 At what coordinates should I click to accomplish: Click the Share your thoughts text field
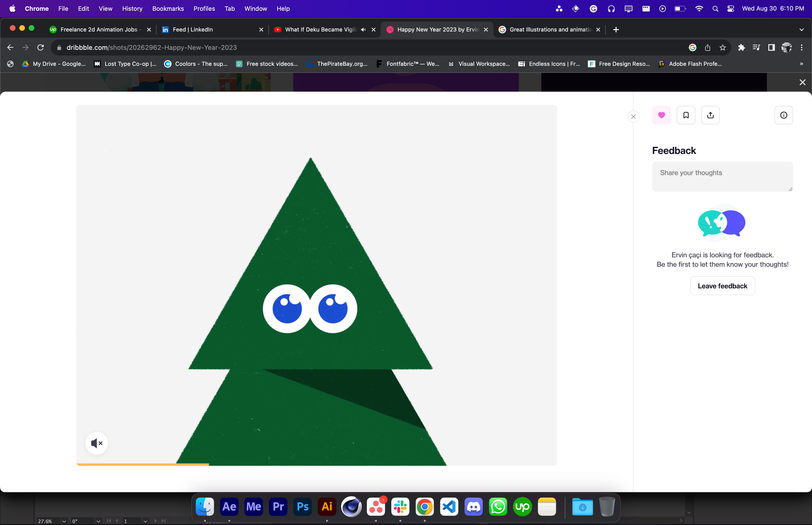(722, 176)
